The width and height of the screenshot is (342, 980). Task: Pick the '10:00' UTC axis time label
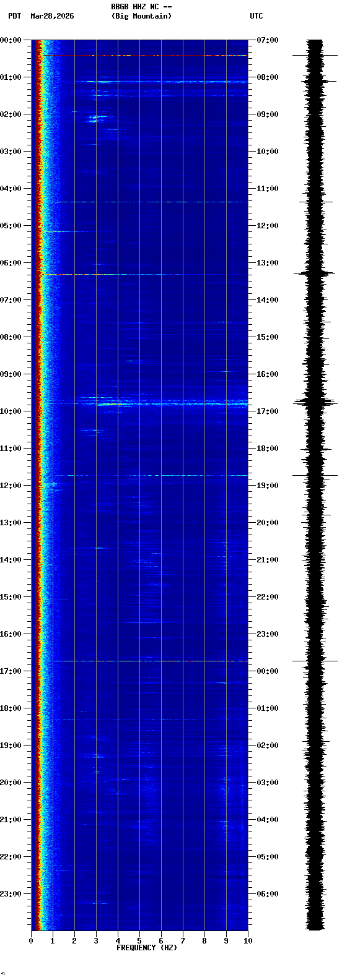(x=267, y=152)
